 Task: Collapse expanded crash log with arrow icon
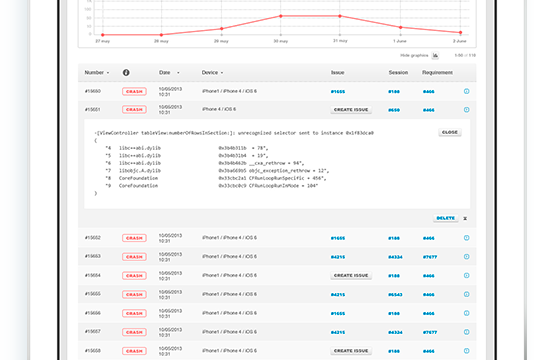click(x=465, y=218)
